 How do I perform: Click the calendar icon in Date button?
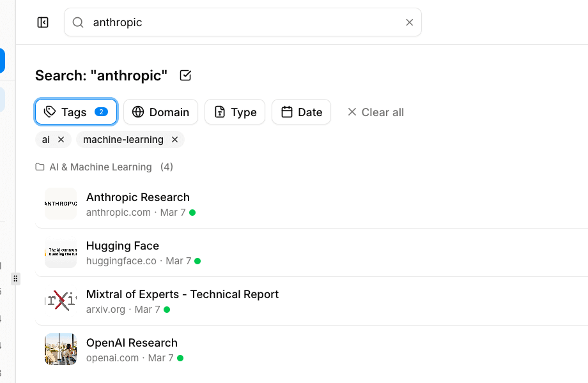[x=287, y=112]
